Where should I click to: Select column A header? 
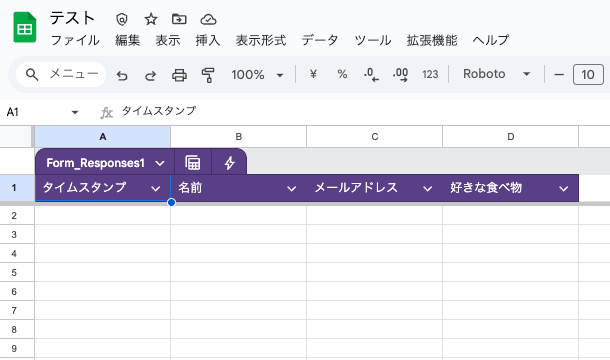pos(103,137)
